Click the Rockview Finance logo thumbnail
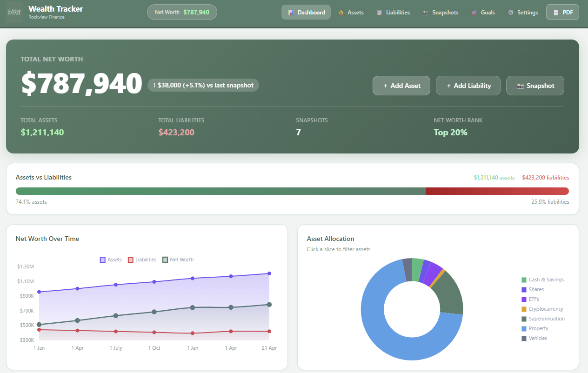Image resolution: width=588 pixels, height=373 pixels. point(15,12)
